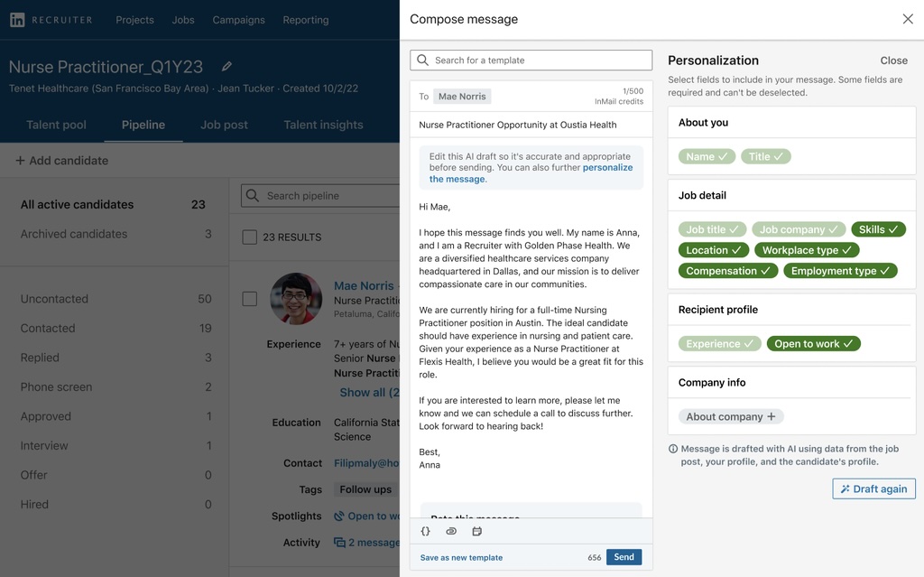Switch to the Pipeline tab

click(143, 125)
